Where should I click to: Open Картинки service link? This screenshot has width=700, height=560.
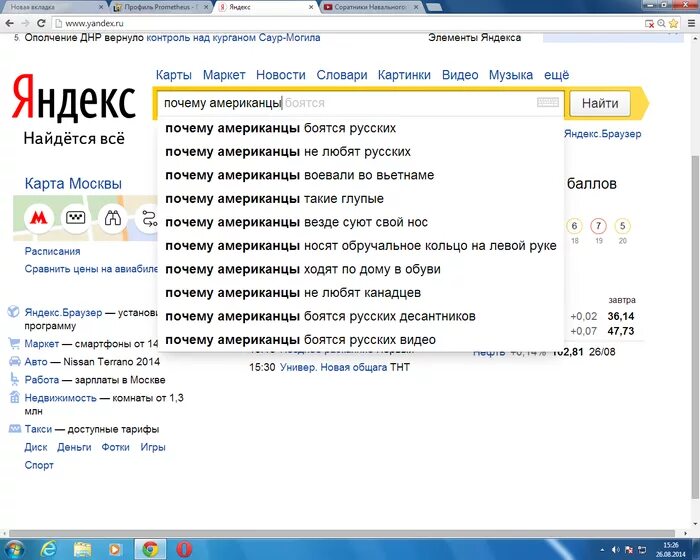[x=404, y=75]
